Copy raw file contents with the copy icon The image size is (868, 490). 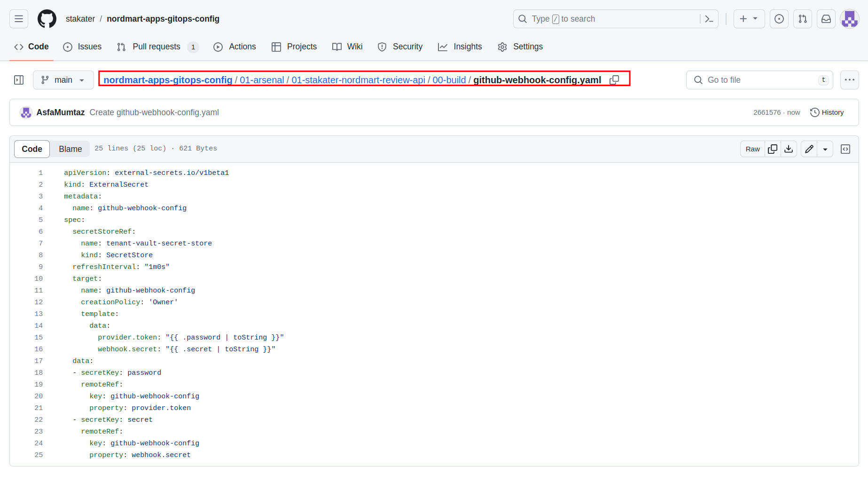[x=772, y=149]
